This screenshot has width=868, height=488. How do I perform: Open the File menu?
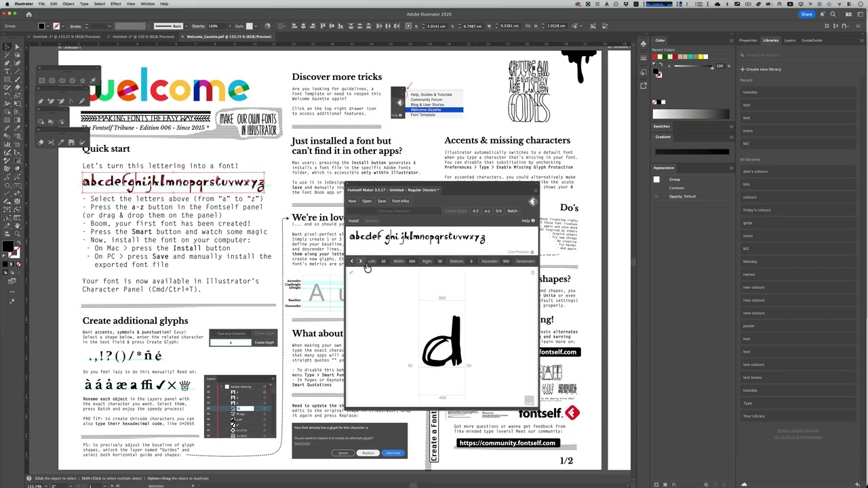click(41, 3)
